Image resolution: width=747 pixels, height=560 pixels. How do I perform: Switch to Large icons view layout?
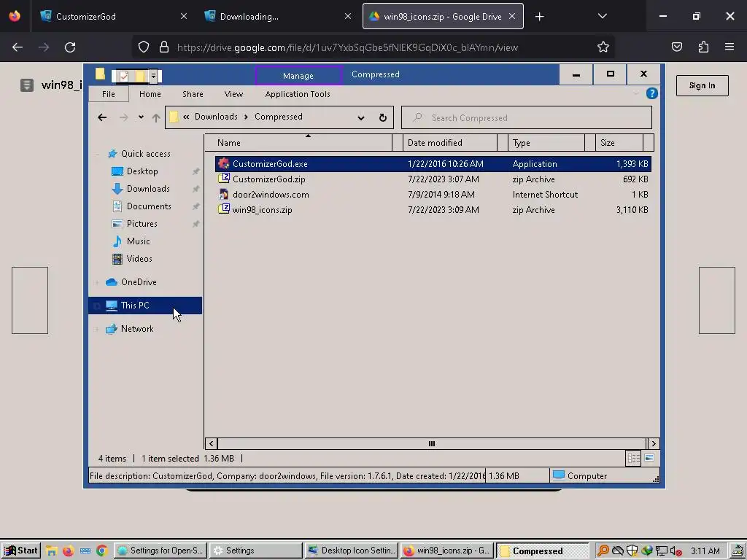click(x=649, y=458)
